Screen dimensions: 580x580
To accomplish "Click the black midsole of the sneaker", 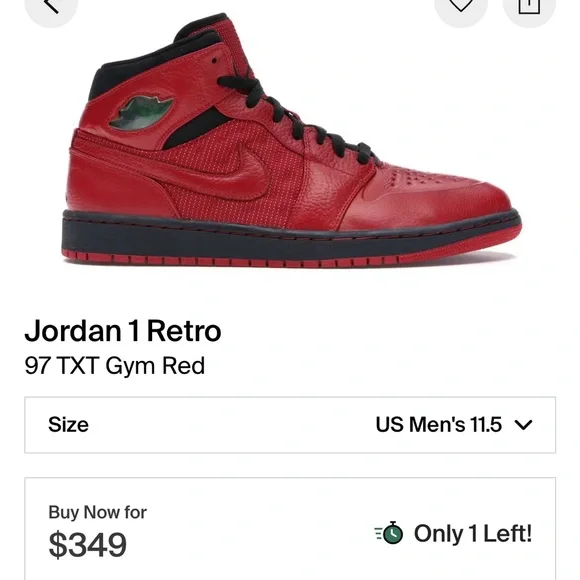I will tap(289, 237).
